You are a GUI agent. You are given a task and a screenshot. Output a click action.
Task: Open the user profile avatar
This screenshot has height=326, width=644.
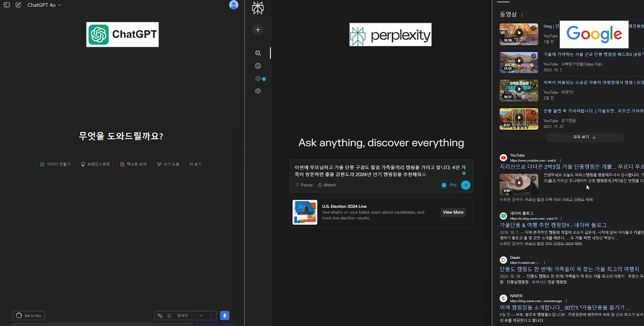coord(233,5)
